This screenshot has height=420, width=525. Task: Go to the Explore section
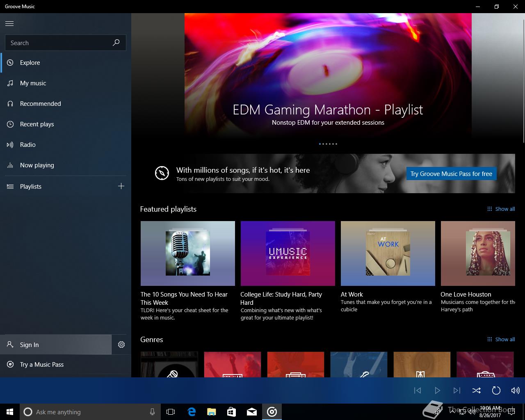click(x=66, y=63)
